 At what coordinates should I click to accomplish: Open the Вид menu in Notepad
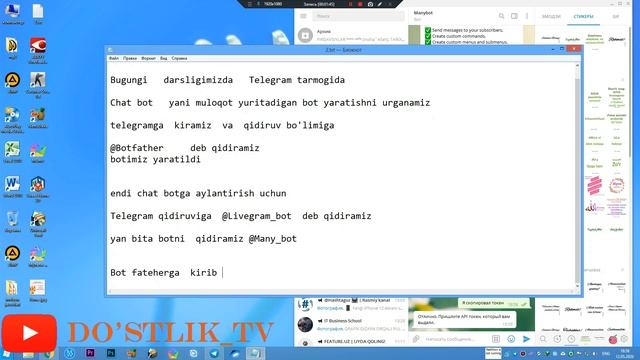(163, 58)
